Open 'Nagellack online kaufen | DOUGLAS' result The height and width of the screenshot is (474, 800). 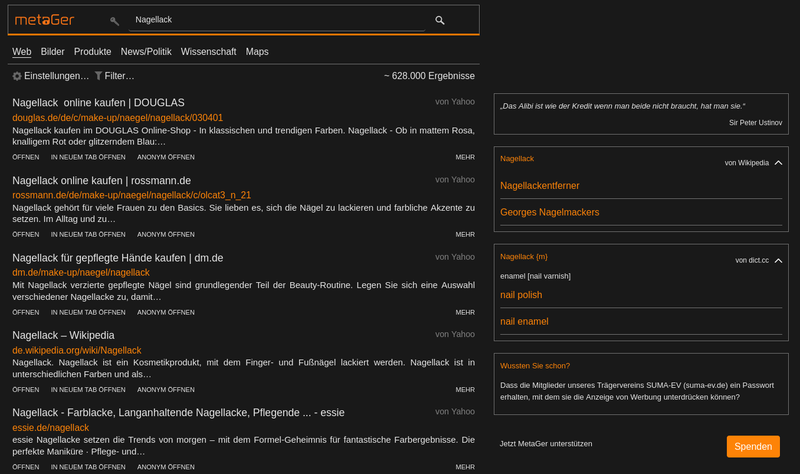coord(98,103)
